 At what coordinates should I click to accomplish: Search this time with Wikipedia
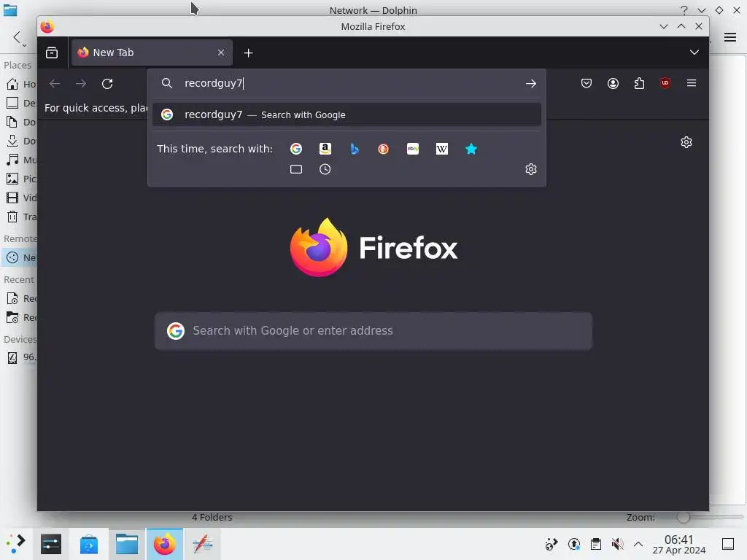point(441,149)
